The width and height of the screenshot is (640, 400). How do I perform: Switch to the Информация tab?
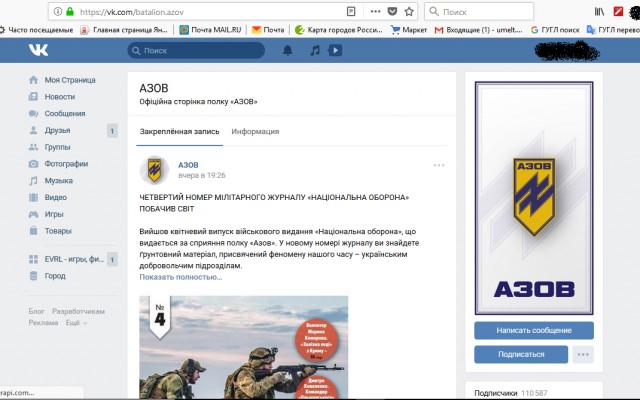[x=255, y=131]
